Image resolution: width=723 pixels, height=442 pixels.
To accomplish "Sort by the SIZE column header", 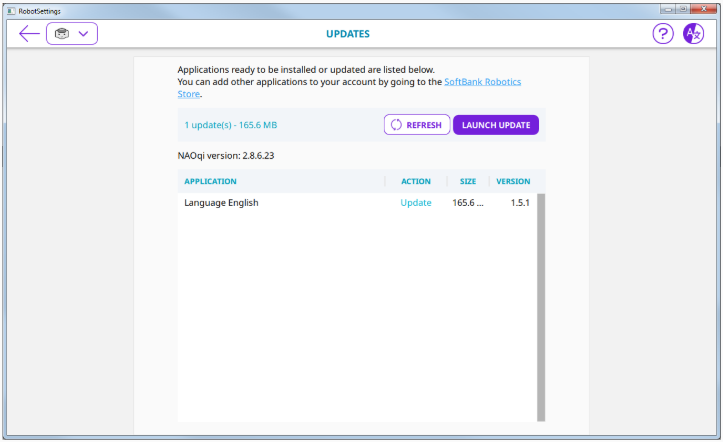I will 468,181.
